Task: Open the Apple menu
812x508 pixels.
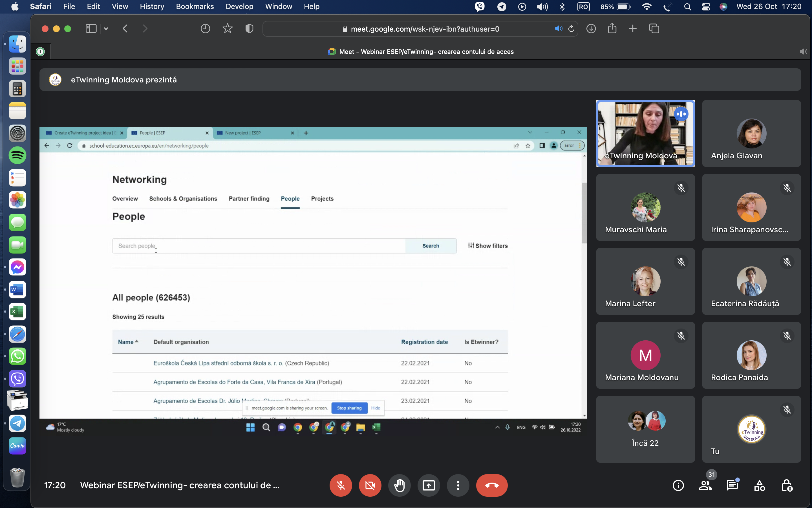Action: [x=15, y=6]
